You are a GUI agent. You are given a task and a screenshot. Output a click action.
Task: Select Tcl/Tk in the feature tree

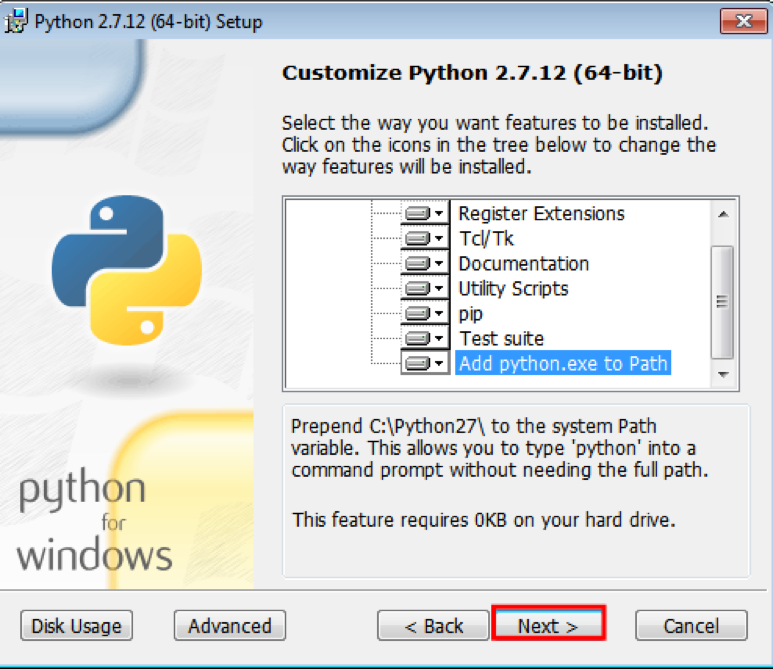tap(486, 239)
